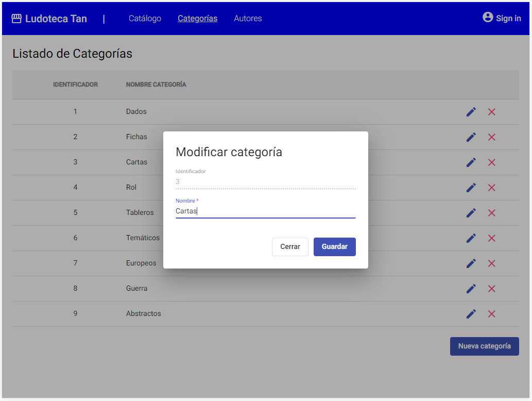Click the edit pencil icon for Guerra
The image size is (532, 401).
[x=471, y=289]
